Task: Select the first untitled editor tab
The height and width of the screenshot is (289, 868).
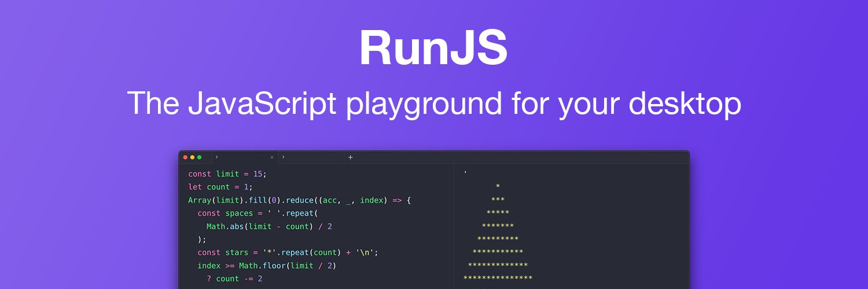Action: pos(245,157)
